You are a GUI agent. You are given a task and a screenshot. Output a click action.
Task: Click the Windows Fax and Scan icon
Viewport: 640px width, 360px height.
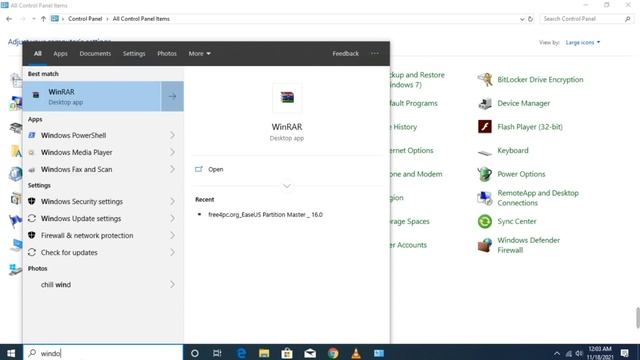point(32,169)
